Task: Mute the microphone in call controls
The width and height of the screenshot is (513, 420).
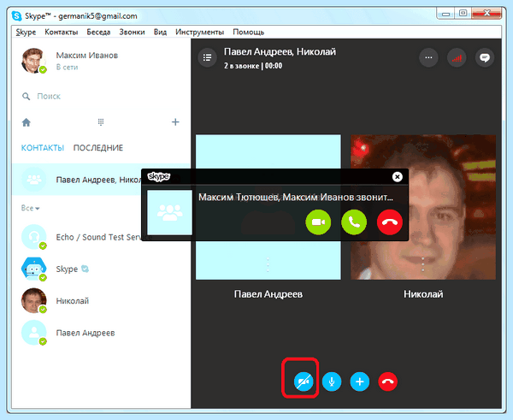Action: pyautogui.click(x=332, y=382)
